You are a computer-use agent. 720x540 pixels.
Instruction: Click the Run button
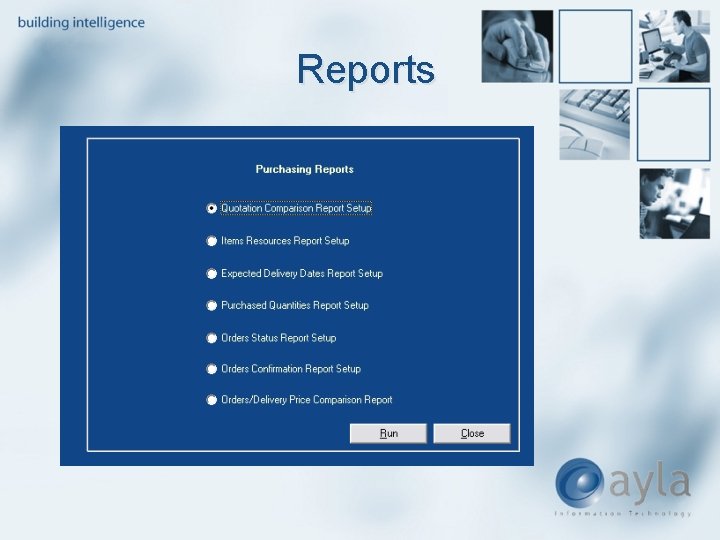388,433
